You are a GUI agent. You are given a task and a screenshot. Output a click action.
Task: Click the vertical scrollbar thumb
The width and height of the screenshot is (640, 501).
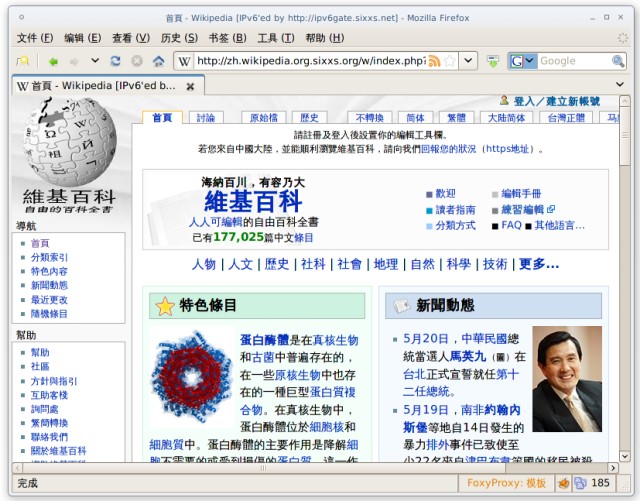click(x=624, y=137)
